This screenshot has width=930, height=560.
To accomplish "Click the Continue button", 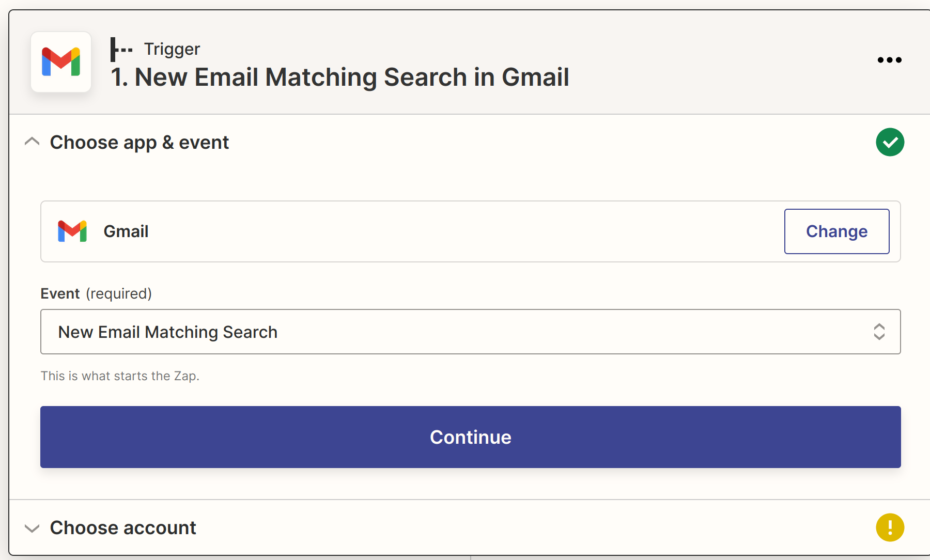I will 471,437.
